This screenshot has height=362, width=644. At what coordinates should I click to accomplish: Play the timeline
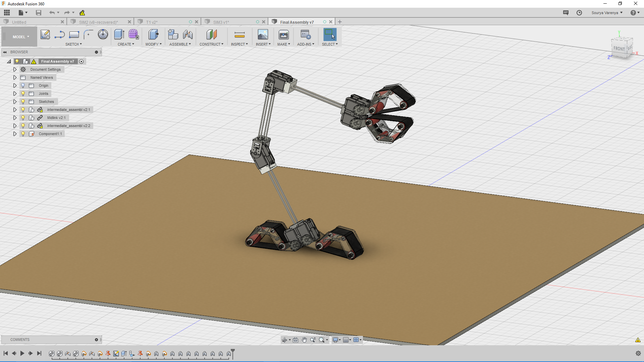[22, 353]
